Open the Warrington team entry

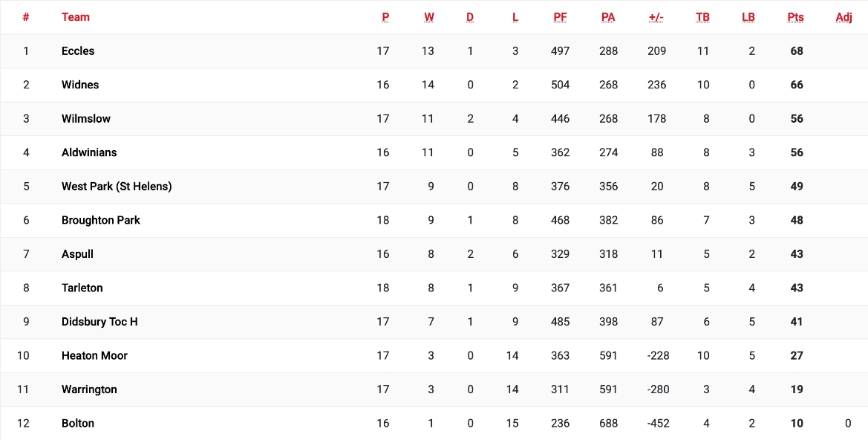tap(89, 389)
